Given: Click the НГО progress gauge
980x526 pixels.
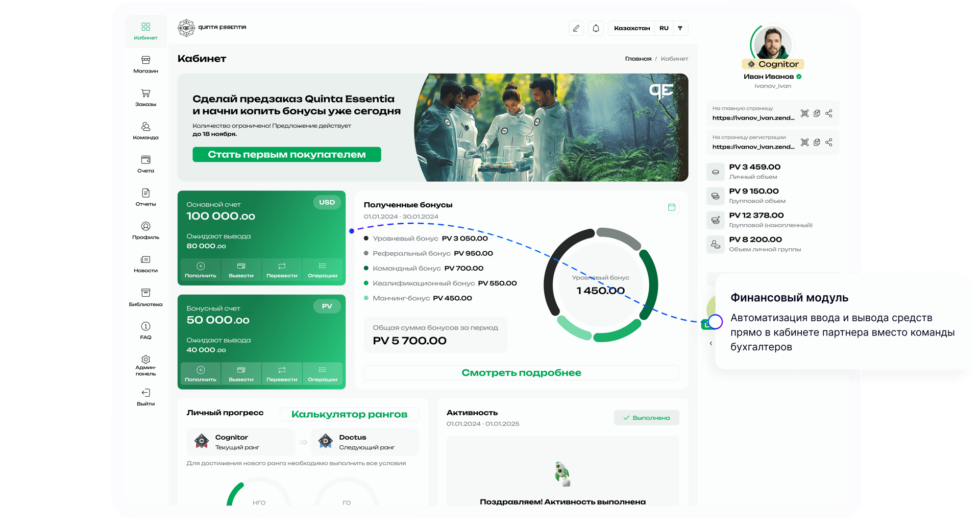Looking at the screenshot, I should (259, 491).
